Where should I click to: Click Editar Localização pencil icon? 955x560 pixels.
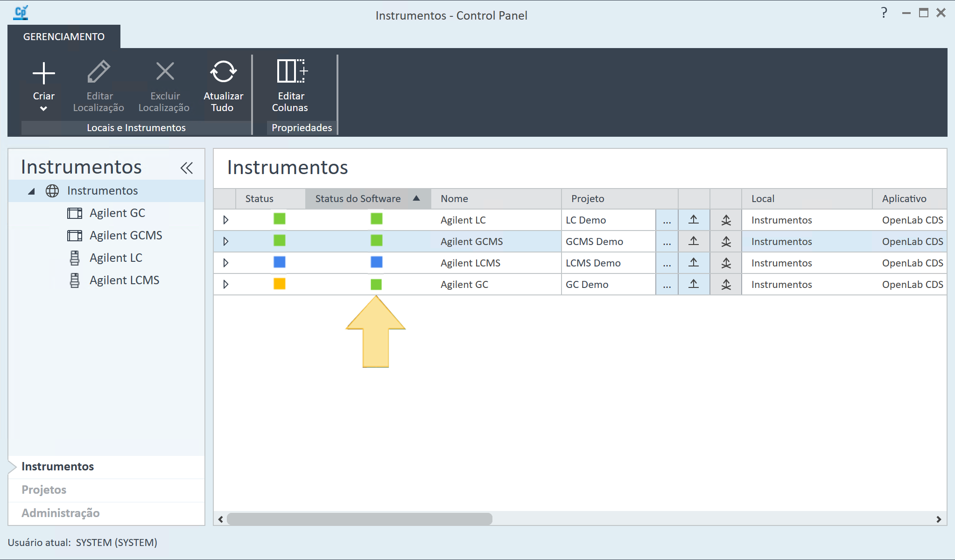(x=98, y=71)
